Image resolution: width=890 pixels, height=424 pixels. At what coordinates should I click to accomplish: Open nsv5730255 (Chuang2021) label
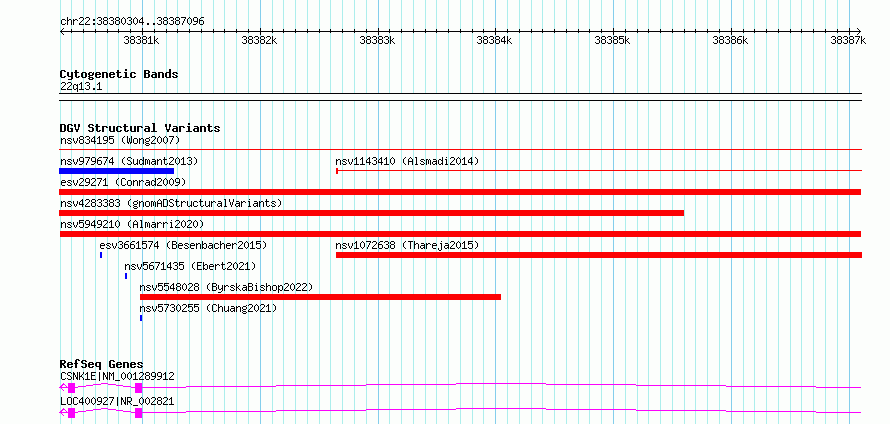click(208, 308)
